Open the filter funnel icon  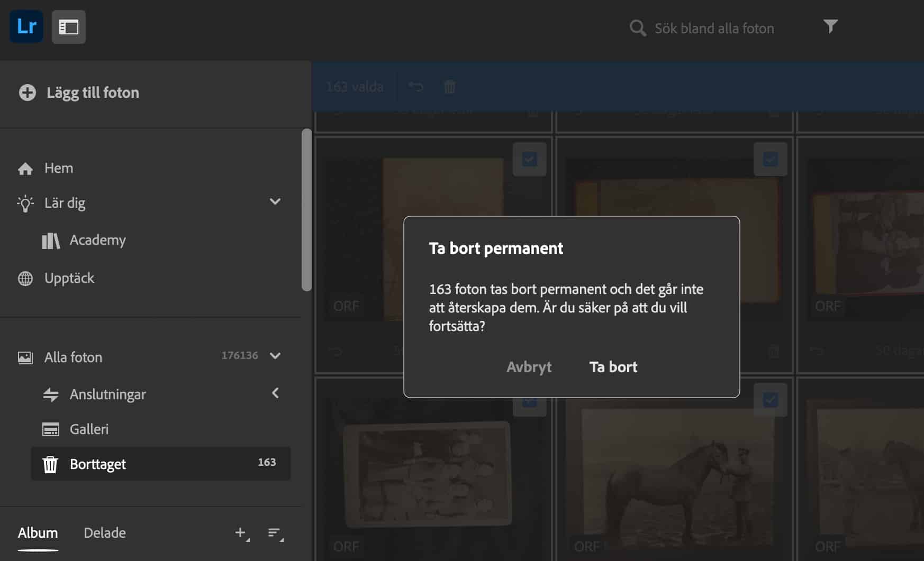[830, 26]
